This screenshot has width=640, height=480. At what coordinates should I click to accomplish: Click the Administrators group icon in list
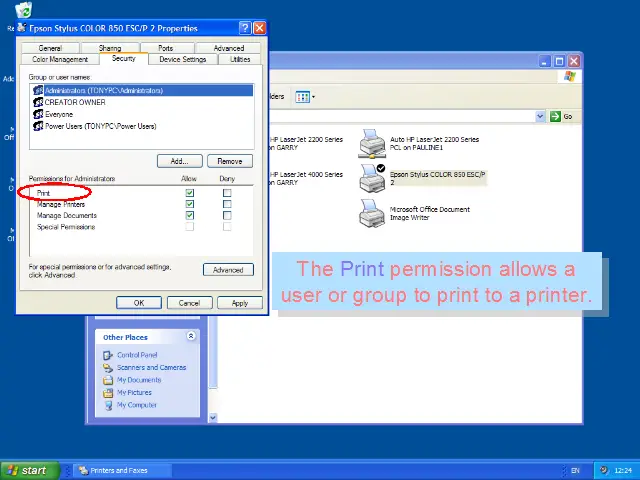[38, 90]
